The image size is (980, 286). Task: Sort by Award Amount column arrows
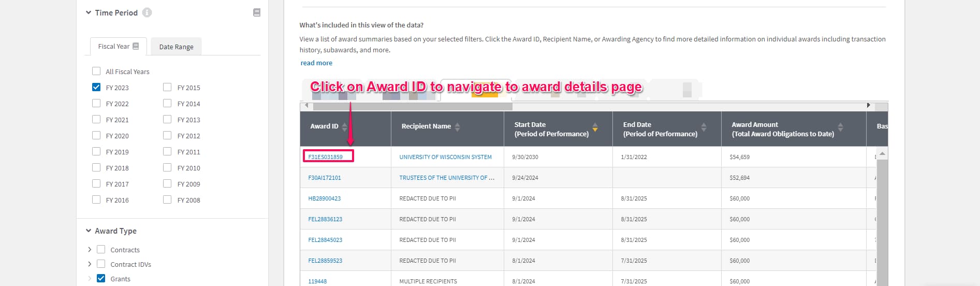[x=840, y=127]
